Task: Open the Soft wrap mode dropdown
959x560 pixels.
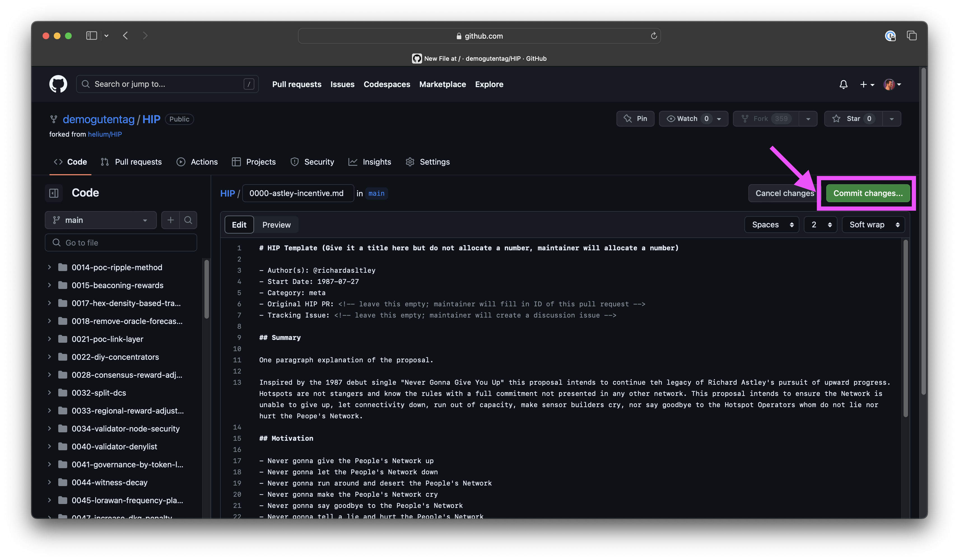Action: pos(873,225)
